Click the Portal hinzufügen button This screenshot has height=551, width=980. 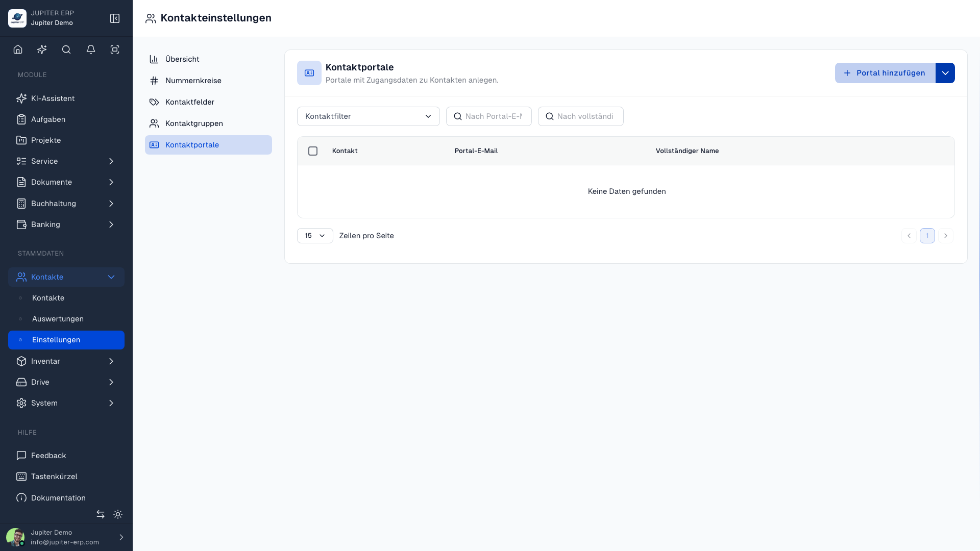(885, 73)
